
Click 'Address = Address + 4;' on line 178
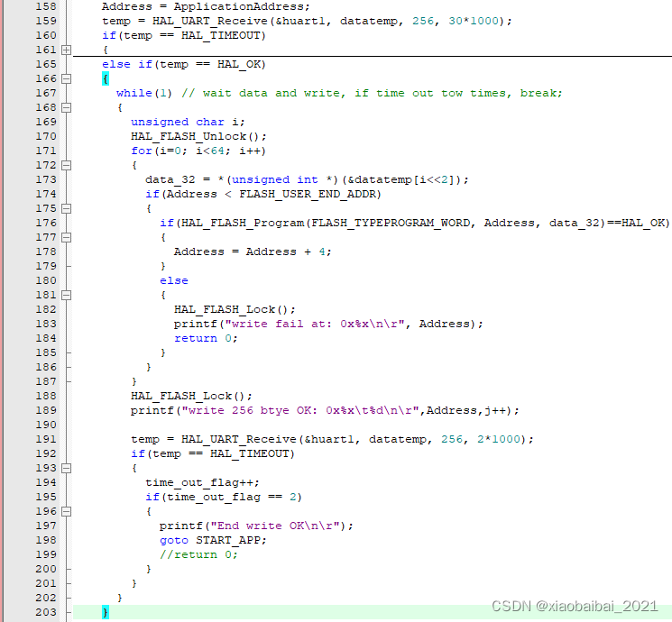click(253, 252)
